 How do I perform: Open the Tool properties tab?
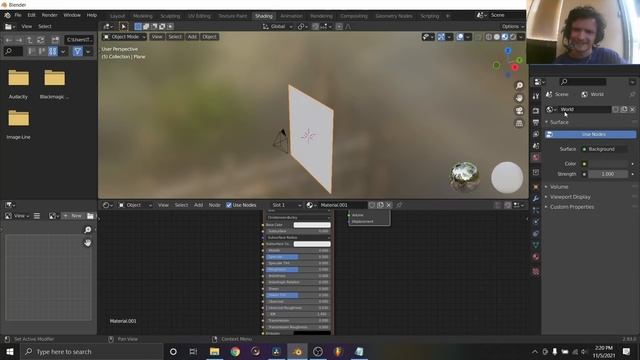(x=536, y=96)
